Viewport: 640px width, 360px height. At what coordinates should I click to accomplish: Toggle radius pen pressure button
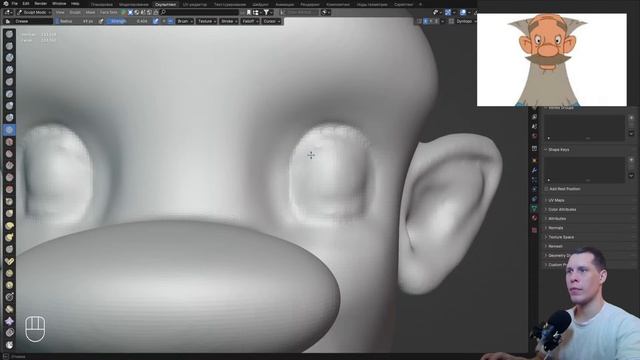point(101,21)
